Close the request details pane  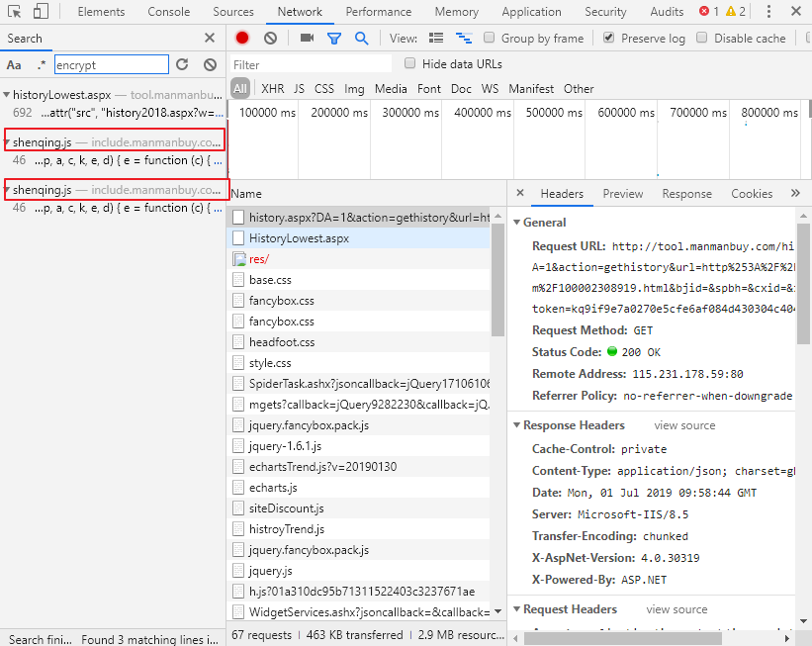(x=520, y=193)
